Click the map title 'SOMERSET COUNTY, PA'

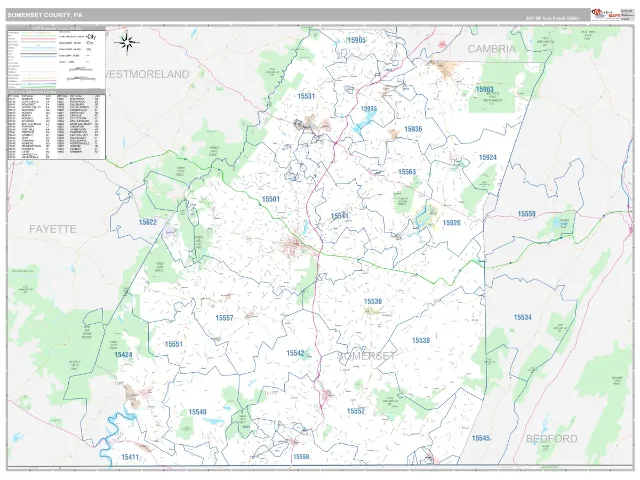(44, 15)
